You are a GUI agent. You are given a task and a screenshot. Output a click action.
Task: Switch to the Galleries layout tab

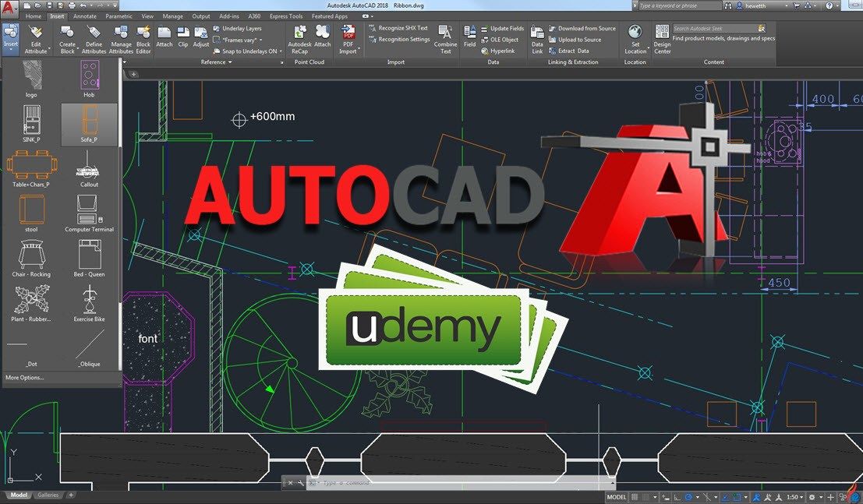(x=48, y=495)
